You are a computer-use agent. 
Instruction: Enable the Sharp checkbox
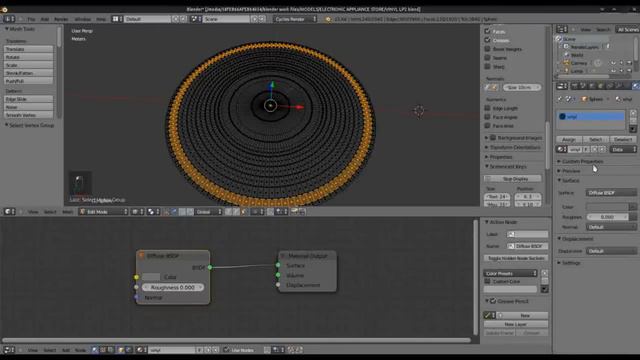coord(487,67)
